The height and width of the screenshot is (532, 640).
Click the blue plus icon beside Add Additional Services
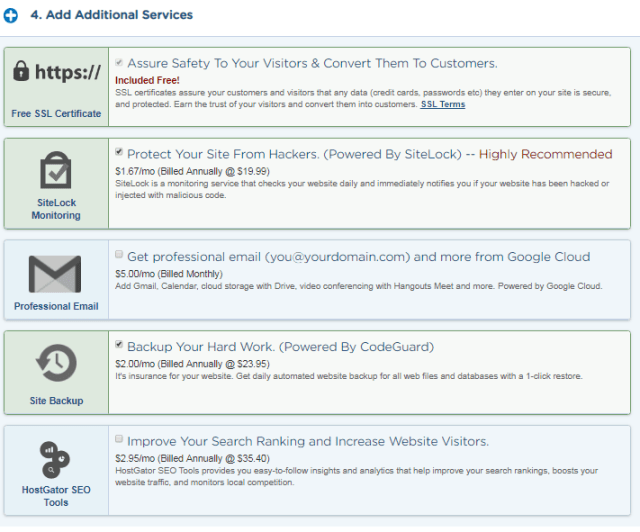11,16
